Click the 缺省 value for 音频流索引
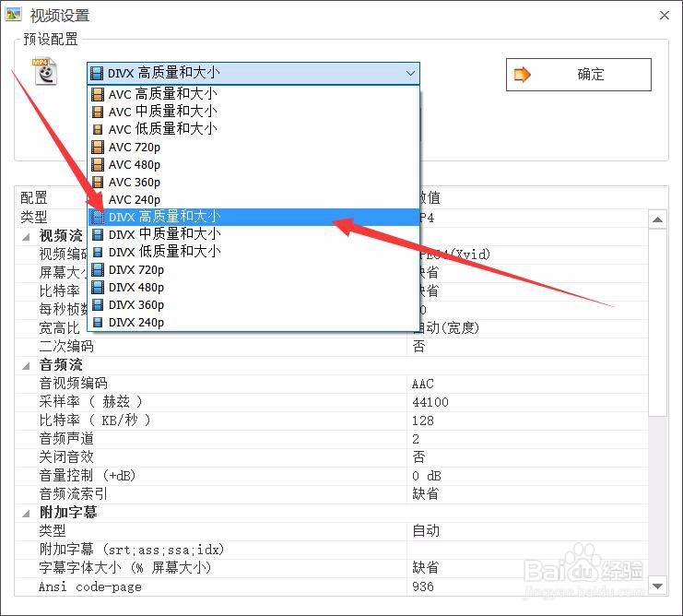Viewport: 683px width, 616px height. (425, 494)
